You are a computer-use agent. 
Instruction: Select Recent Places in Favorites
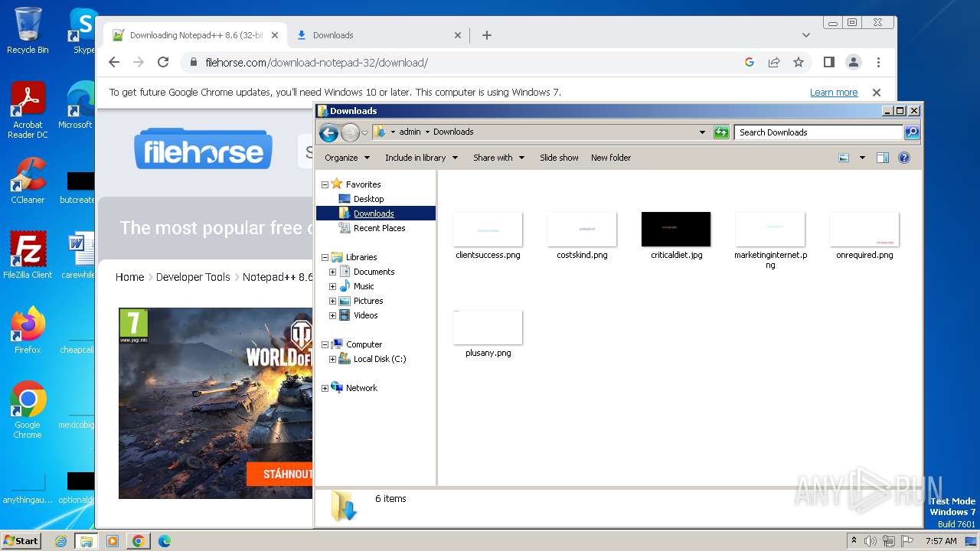[x=379, y=228]
